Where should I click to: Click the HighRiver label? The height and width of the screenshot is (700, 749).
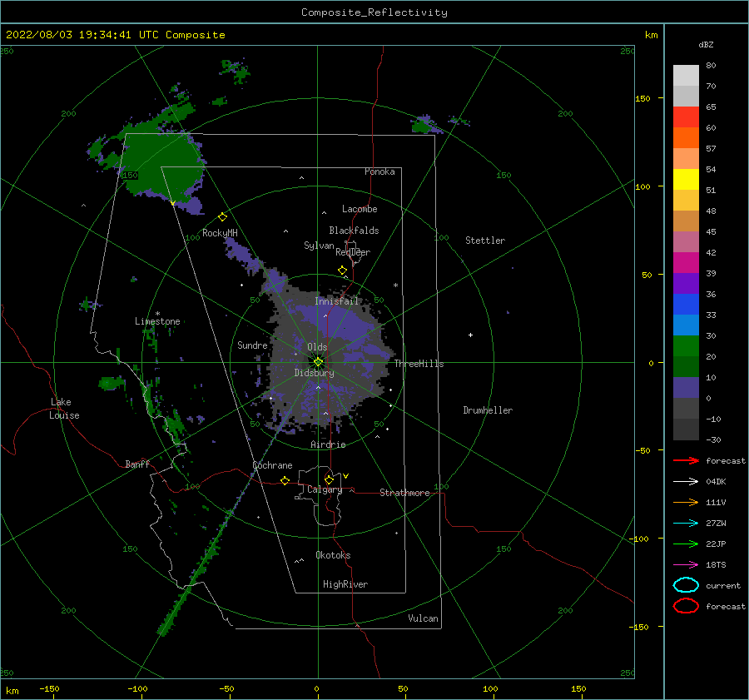click(x=345, y=585)
